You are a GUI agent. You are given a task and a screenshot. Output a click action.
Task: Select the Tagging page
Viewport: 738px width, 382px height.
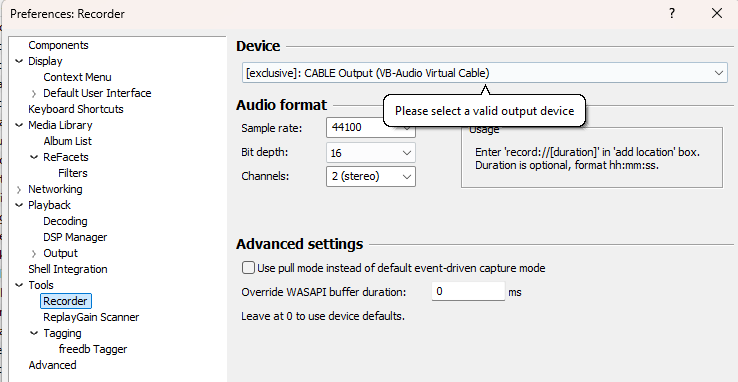[x=62, y=333]
